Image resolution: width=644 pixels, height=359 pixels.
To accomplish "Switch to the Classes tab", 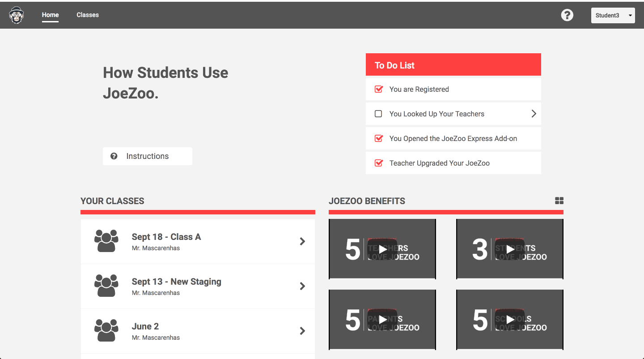I will tap(88, 15).
